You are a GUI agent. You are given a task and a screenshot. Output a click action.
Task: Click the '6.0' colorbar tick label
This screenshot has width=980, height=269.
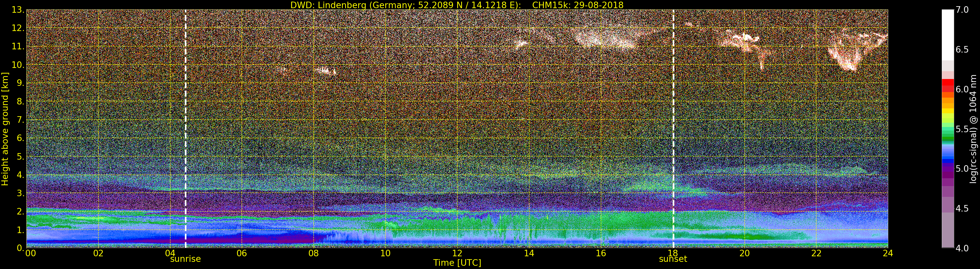coord(962,89)
